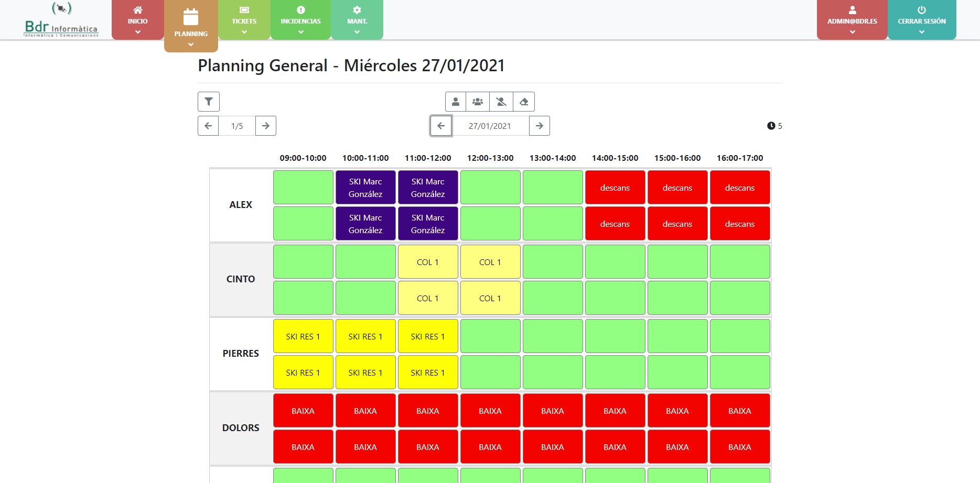Image resolution: width=980 pixels, height=483 pixels.
Task: Open the ADMIN@BDR.ES user menu
Action: click(852, 20)
